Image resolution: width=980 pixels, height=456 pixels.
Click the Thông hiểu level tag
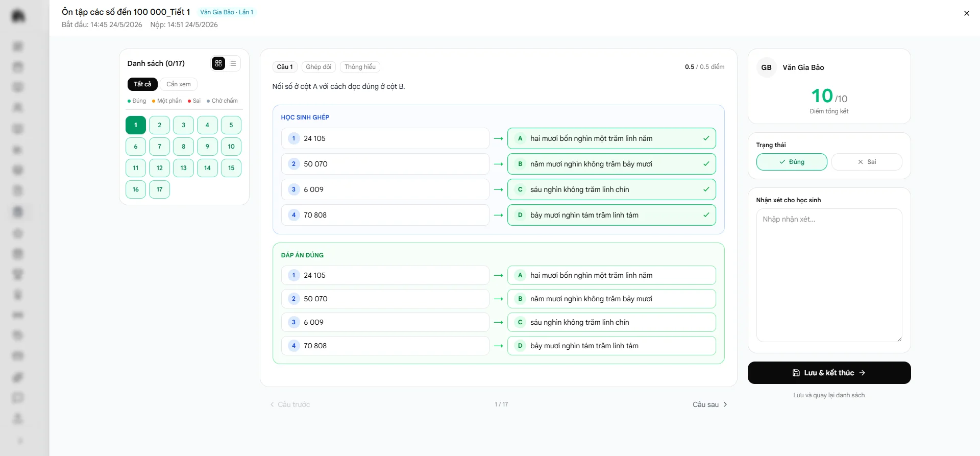[360, 67]
